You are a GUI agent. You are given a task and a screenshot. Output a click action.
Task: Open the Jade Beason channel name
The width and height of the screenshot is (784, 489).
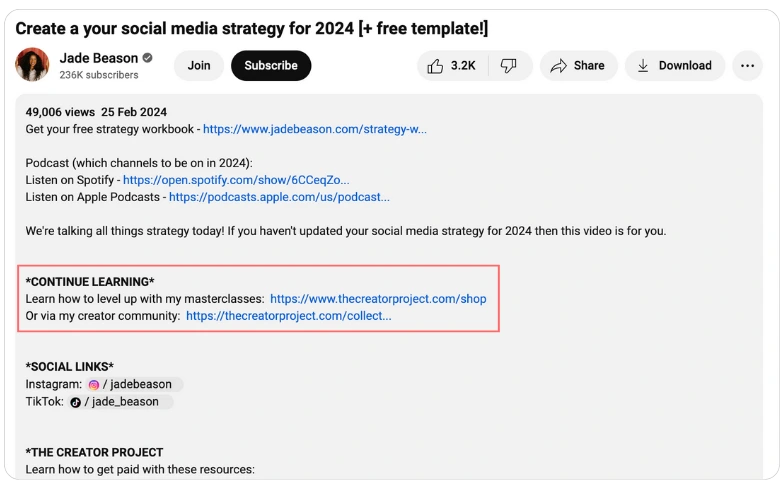pyautogui.click(x=98, y=58)
